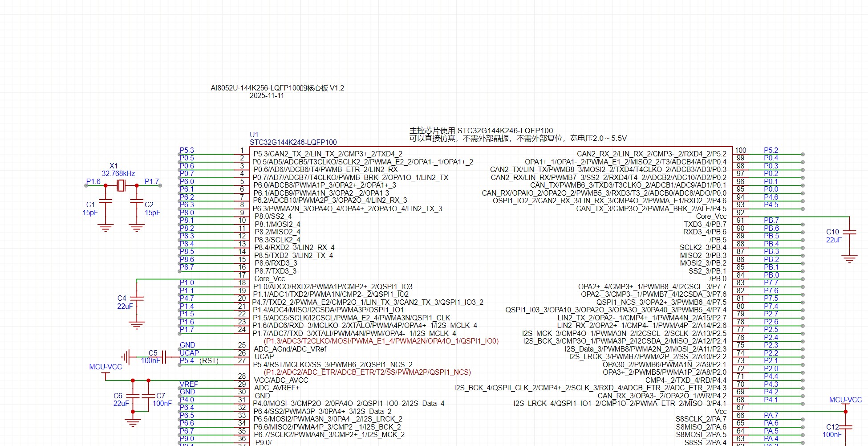Screen dimensions: 868x446
Task: Select net label P5.3 at pin 1
Action: [187, 151]
